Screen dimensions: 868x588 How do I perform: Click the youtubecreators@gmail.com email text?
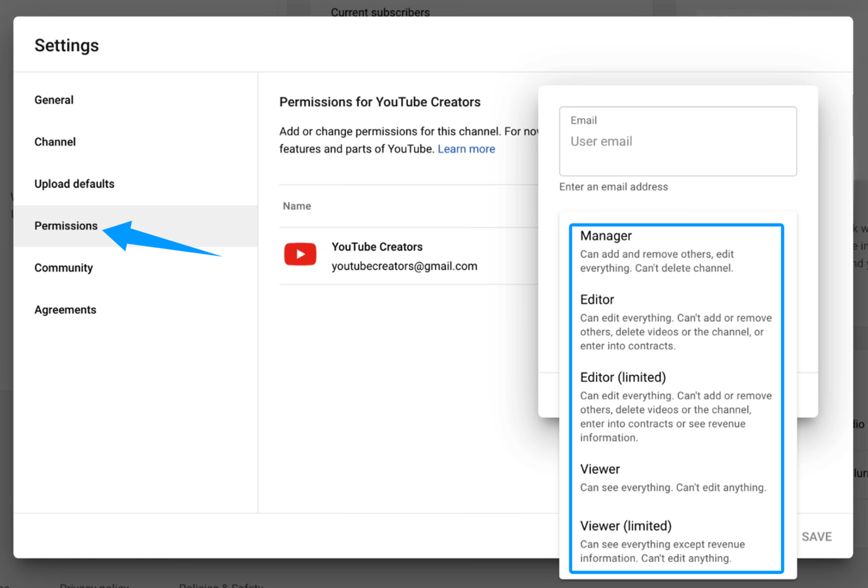(x=404, y=266)
